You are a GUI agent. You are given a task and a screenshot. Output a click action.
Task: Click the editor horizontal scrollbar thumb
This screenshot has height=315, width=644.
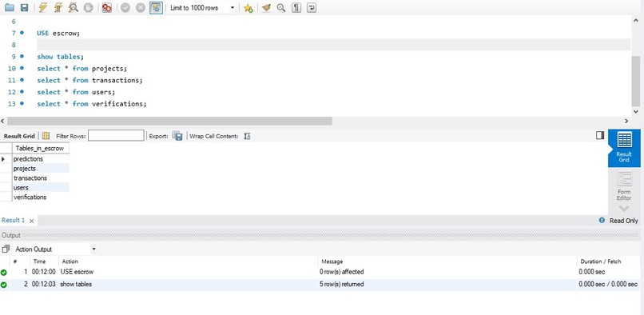coord(169,121)
